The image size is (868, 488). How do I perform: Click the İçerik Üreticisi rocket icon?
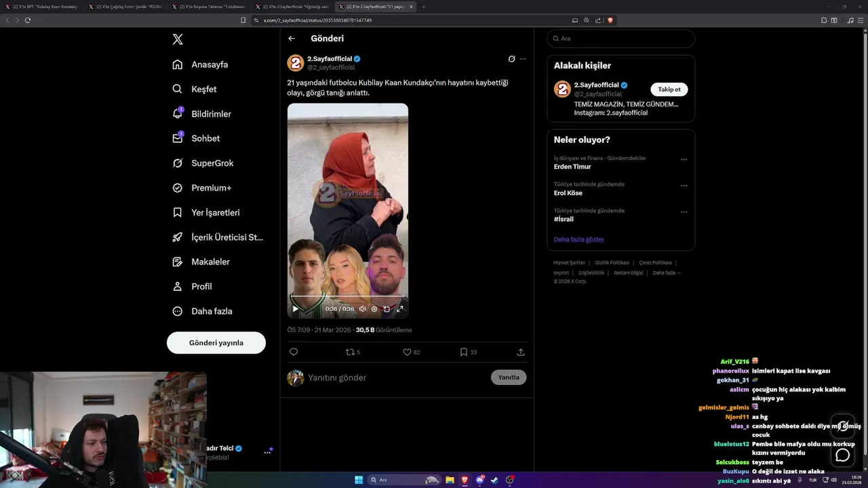coord(178,237)
